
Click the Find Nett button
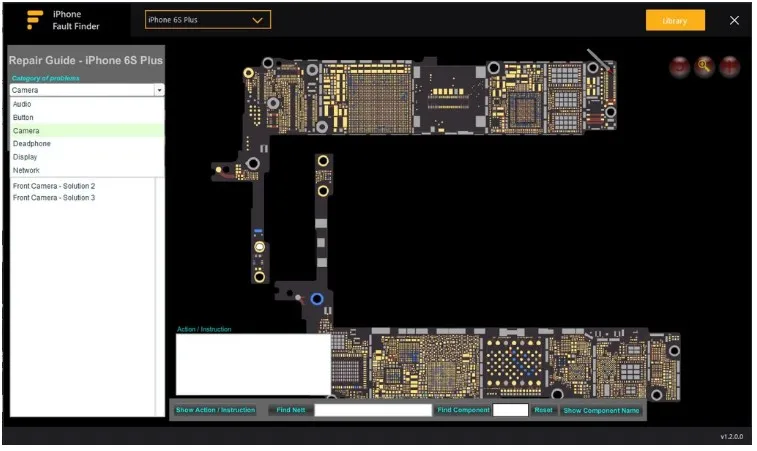click(x=291, y=410)
